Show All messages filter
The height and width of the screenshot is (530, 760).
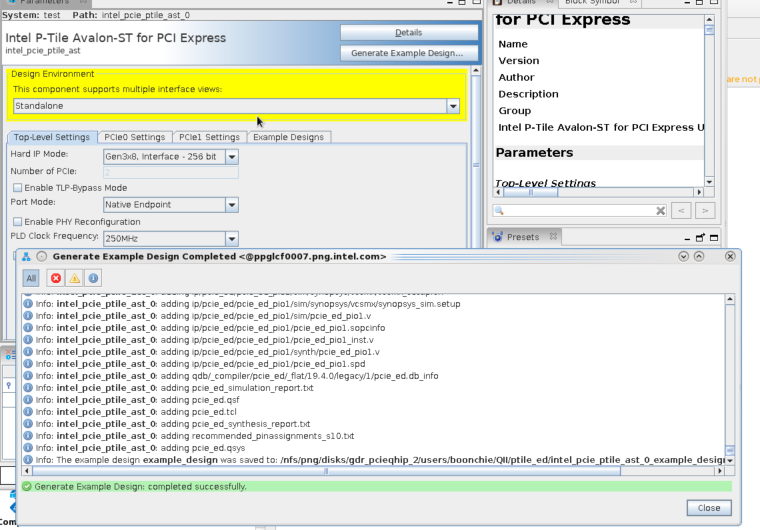[x=31, y=278]
